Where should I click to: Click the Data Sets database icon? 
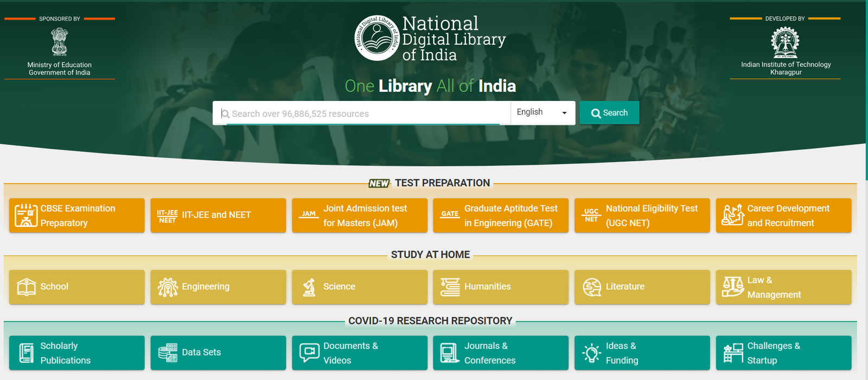pos(168,352)
